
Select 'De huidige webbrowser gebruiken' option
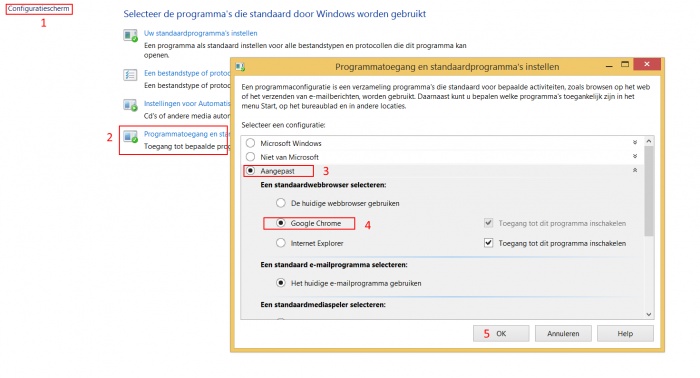pyautogui.click(x=280, y=203)
